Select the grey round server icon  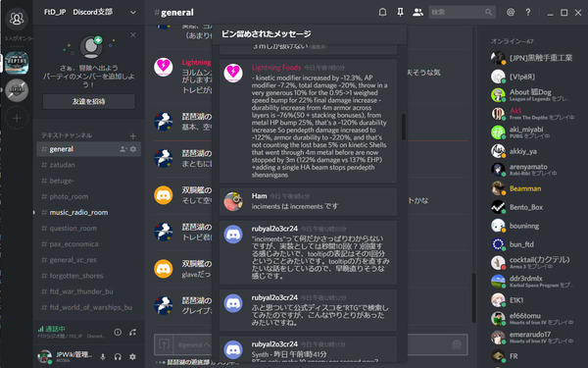[17, 90]
